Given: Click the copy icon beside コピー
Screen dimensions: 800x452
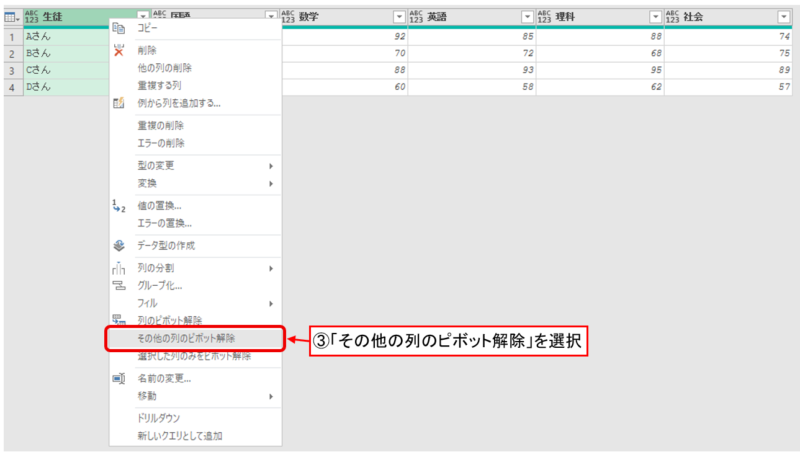Looking at the screenshot, I should click(x=119, y=30).
